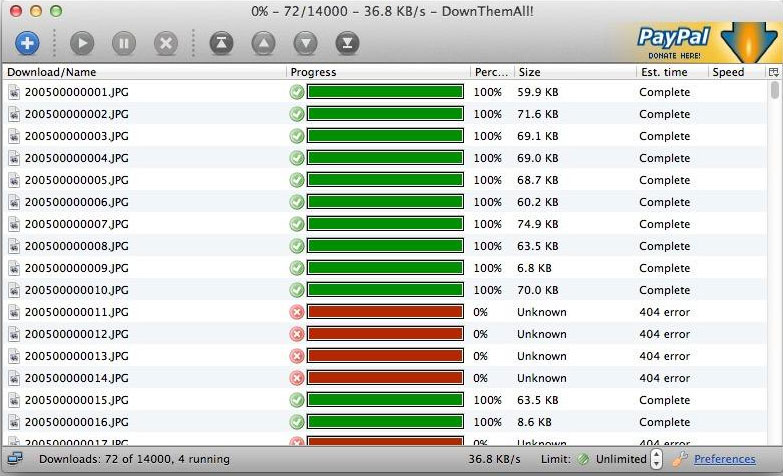
Task: Click the 59.9 KB size cell
Action: [x=537, y=92]
